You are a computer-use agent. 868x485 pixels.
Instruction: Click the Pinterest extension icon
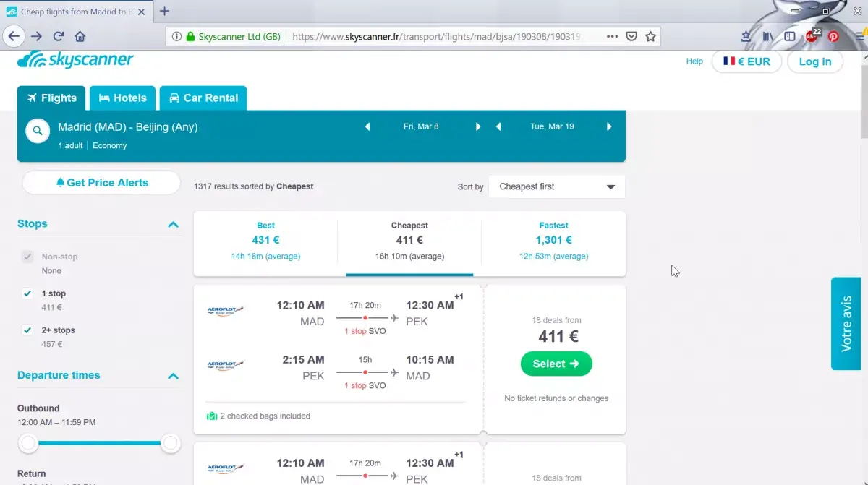(x=833, y=36)
